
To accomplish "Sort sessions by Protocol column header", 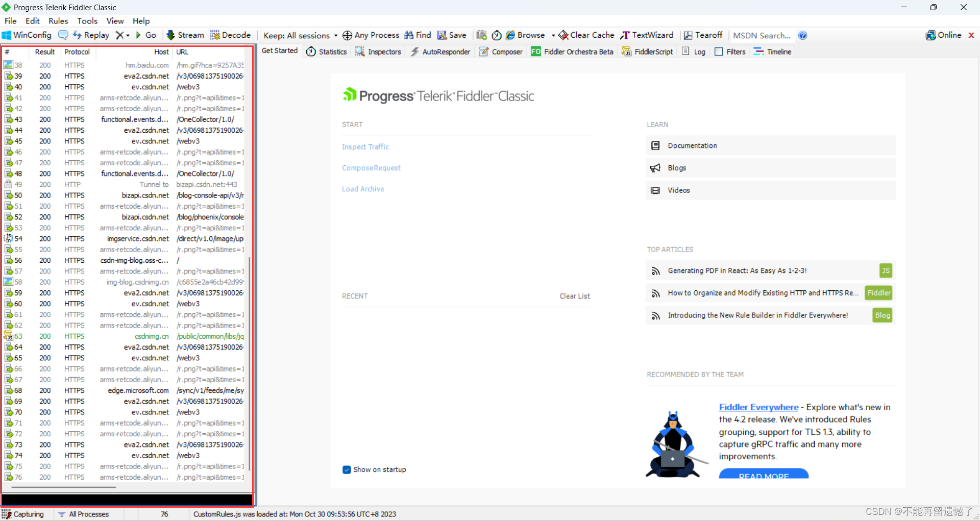I will [77, 52].
